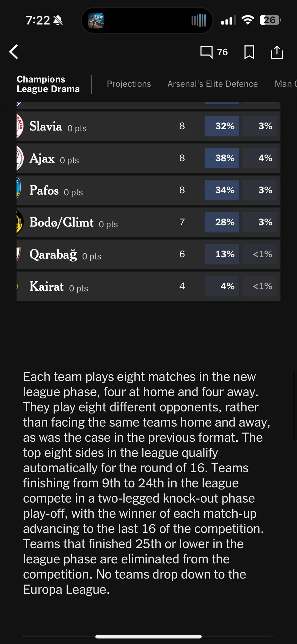Tap the Pafos club crest
Screen dimensions: 297x644
19,190
